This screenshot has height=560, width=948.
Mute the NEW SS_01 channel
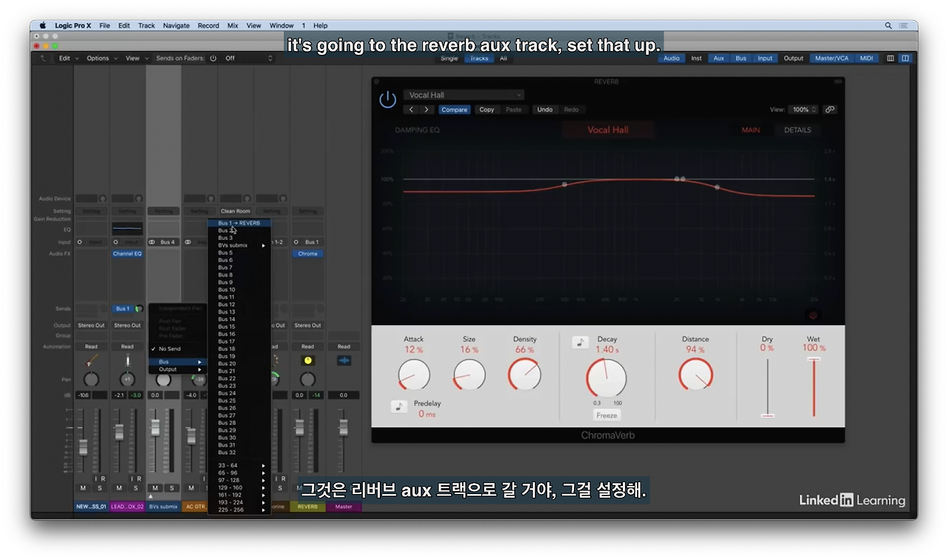[83, 488]
